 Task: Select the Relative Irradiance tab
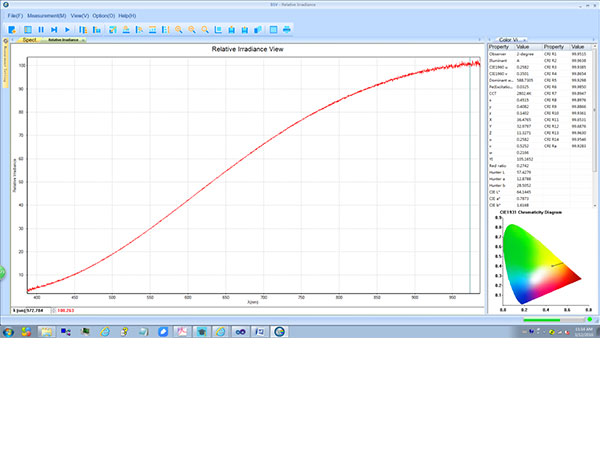point(63,40)
